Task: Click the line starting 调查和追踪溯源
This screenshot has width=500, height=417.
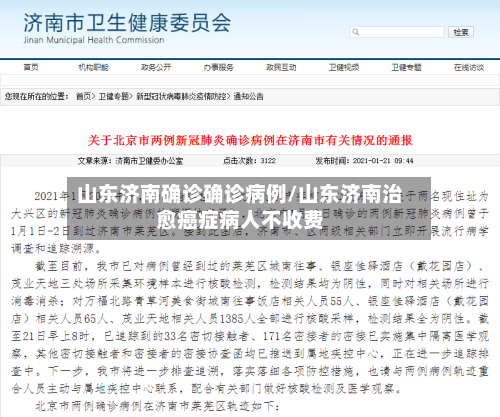Action: (56, 249)
